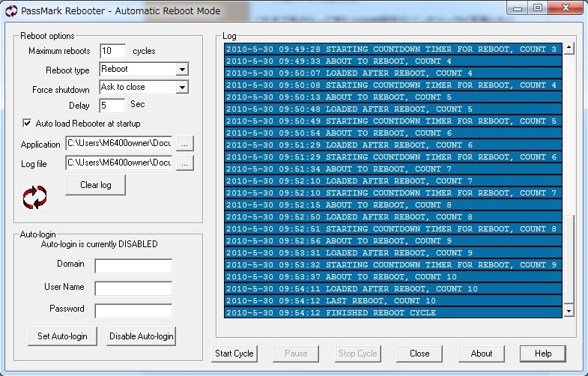The image size is (588, 376).
Task: Select log line 09:52:10 LOADED AFTER REBOOT, COUNT 7
Action: click(x=393, y=181)
